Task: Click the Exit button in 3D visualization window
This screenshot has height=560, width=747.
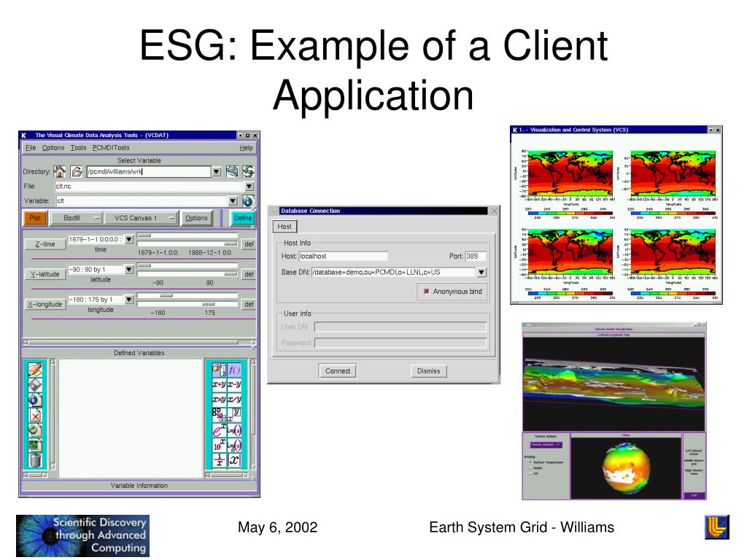Action: (694, 495)
